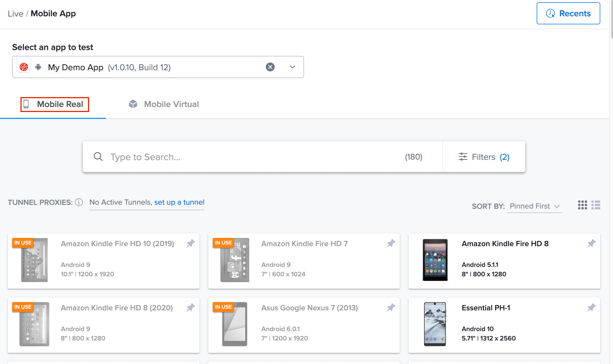Pin the Essential PH-1 device

pyautogui.click(x=591, y=308)
